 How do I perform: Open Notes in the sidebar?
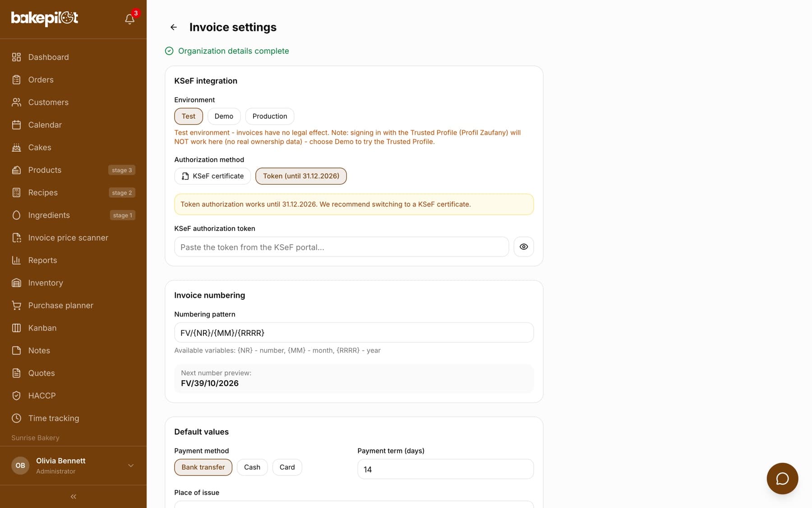pyautogui.click(x=73, y=350)
